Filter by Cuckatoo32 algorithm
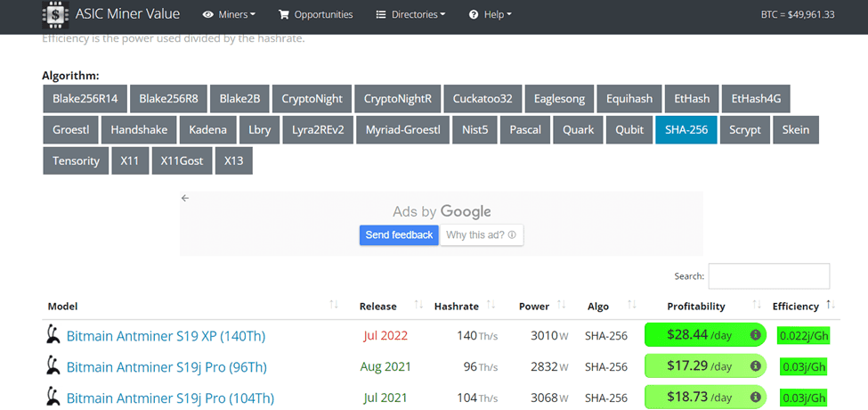 coord(483,99)
